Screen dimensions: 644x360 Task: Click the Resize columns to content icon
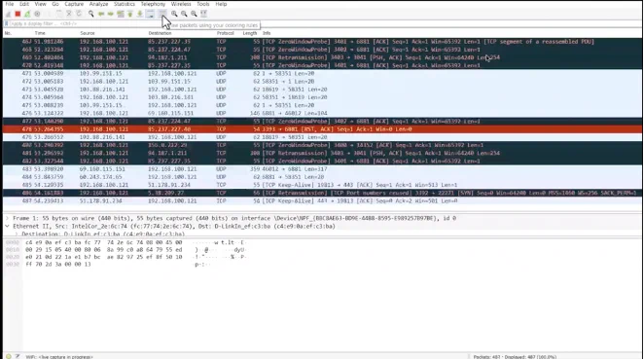point(203,14)
